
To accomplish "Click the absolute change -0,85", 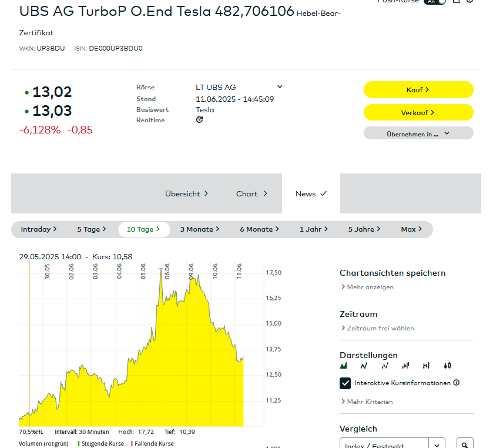I will point(80,129).
